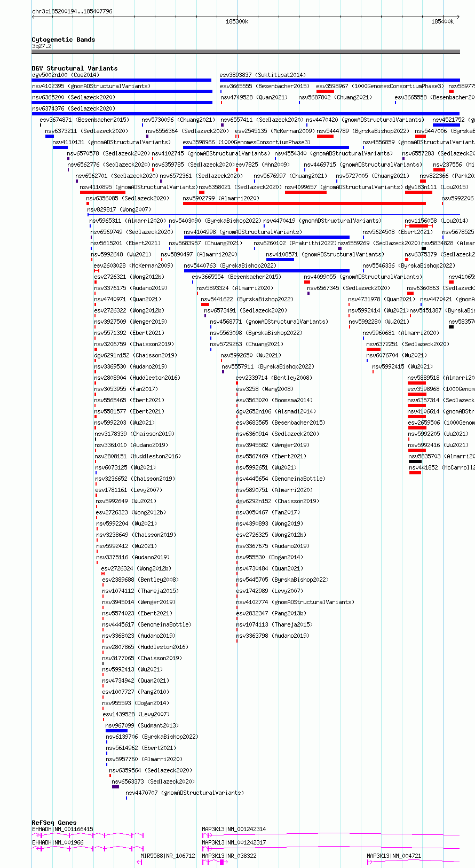Open the nsv6374376 (Sedlazeck2020) full-width bar
This screenshot has height=868, width=475.
click(246, 114)
